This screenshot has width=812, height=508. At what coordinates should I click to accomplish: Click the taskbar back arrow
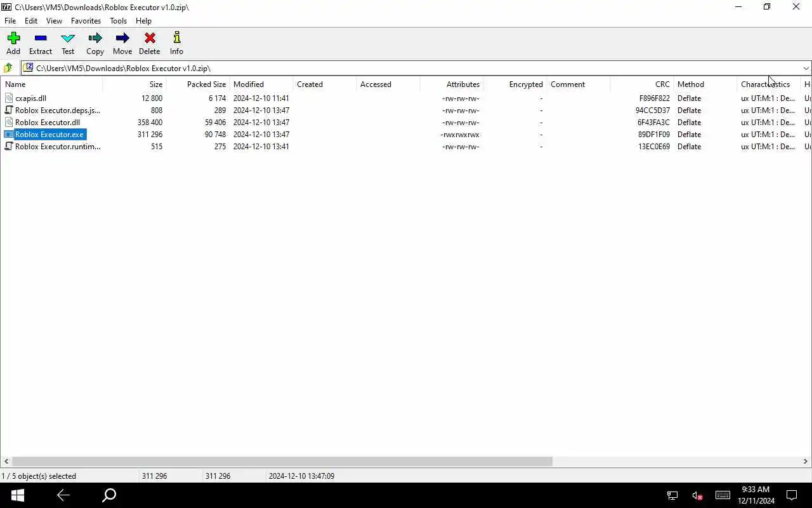click(x=63, y=495)
